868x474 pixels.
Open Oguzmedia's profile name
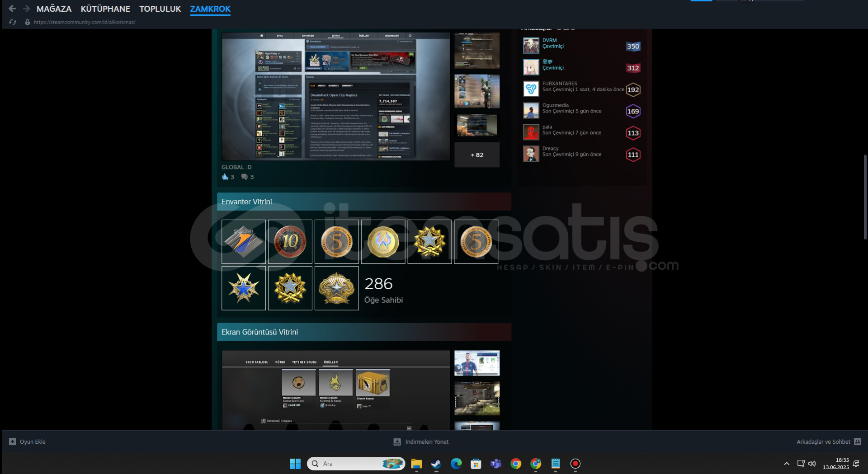click(x=556, y=105)
